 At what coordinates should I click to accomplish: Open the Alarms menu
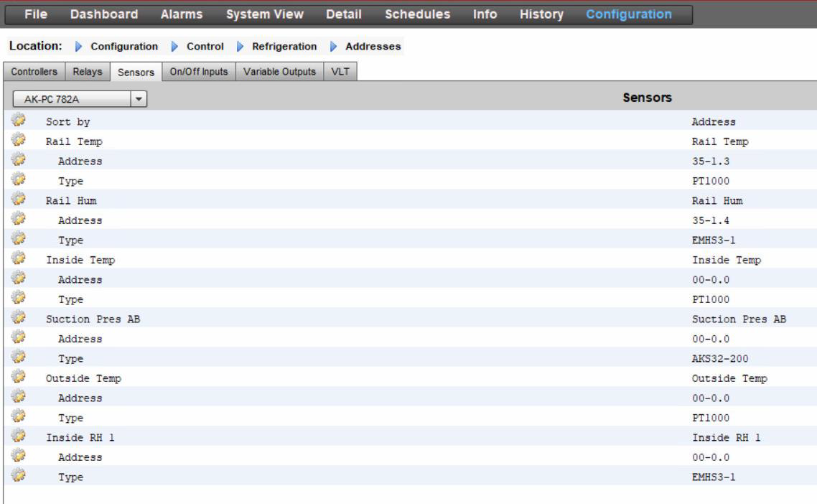click(x=182, y=14)
